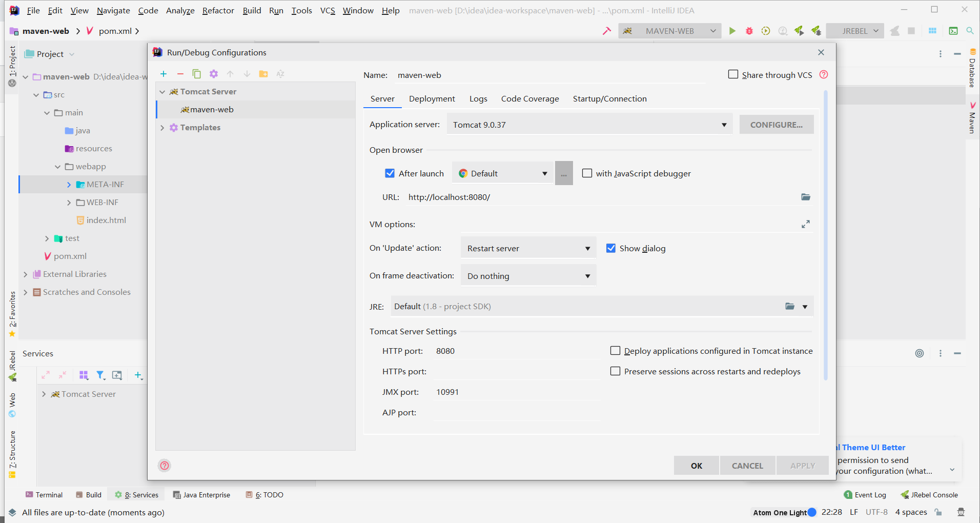Start debugging with the bug icon
Viewport: 980px width, 523px height.
click(749, 31)
